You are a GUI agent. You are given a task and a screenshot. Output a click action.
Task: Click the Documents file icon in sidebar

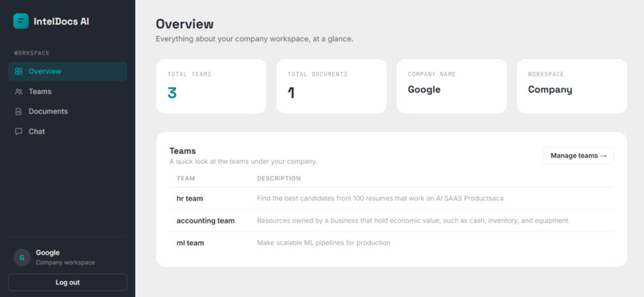click(18, 112)
